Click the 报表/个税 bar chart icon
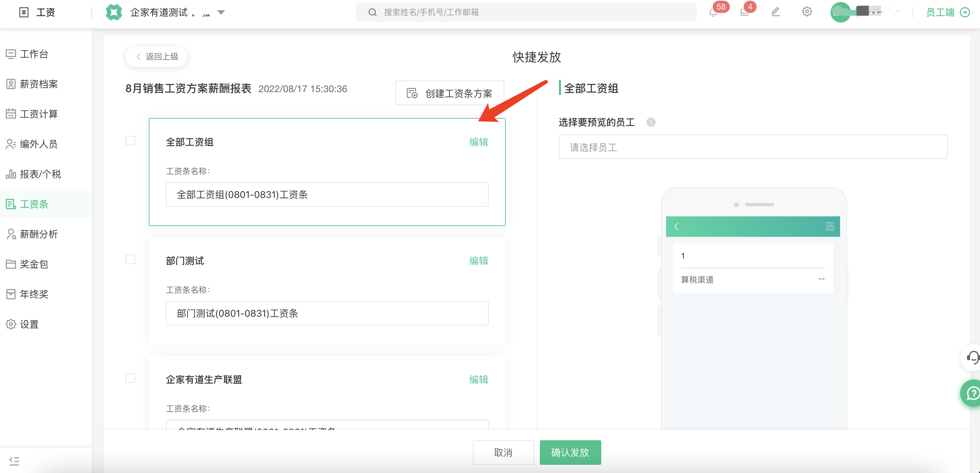 click(x=11, y=174)
